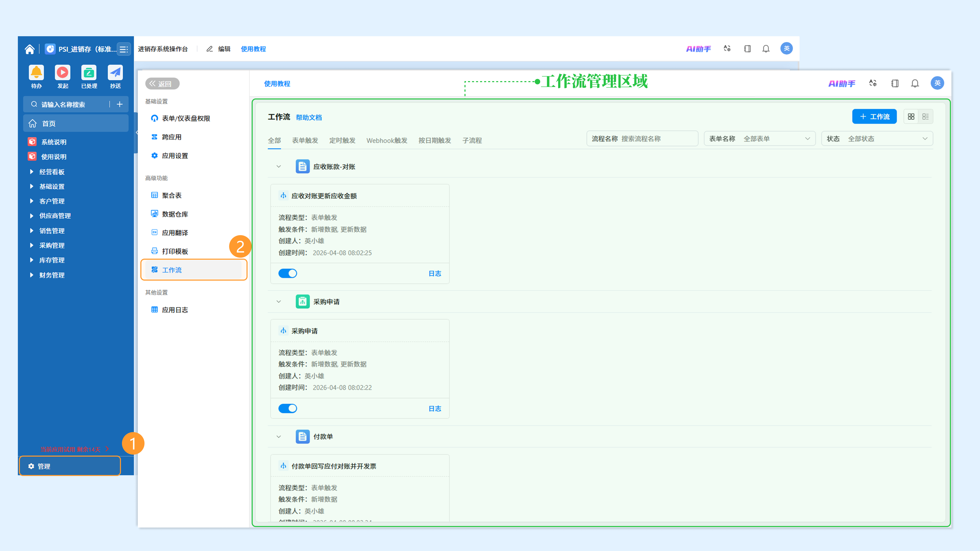Click language switch icon in front header

(873, 83)
